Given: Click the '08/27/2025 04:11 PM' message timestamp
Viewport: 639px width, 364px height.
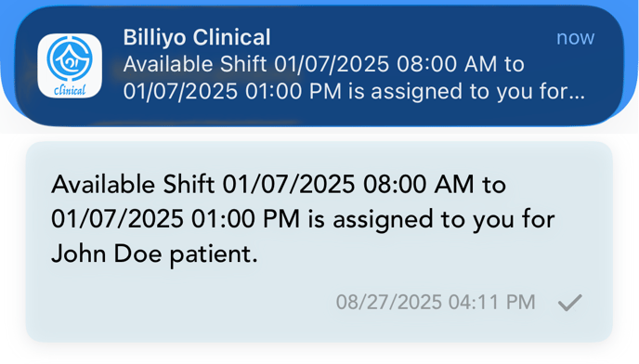Looking at the screenshot, I should [x=436, y=303].
